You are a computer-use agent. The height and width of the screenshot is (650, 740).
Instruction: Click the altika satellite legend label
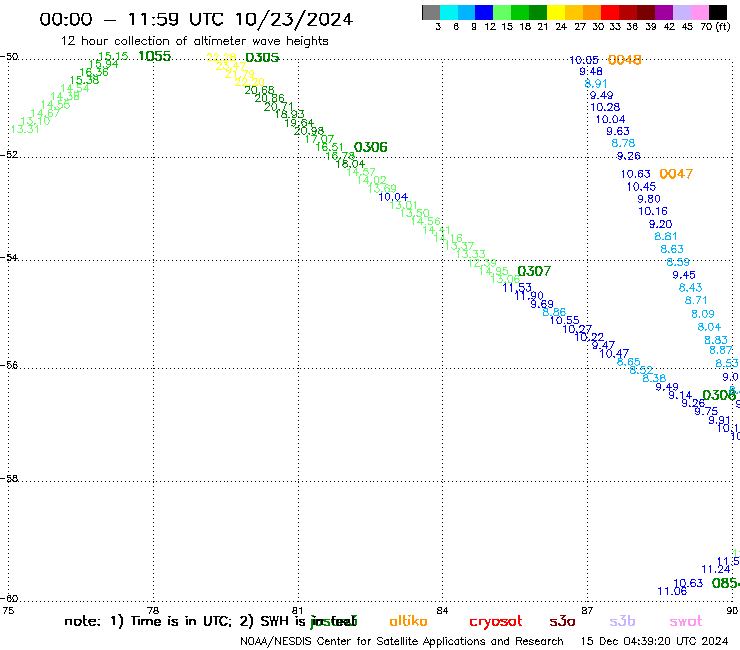coord(408,621)
